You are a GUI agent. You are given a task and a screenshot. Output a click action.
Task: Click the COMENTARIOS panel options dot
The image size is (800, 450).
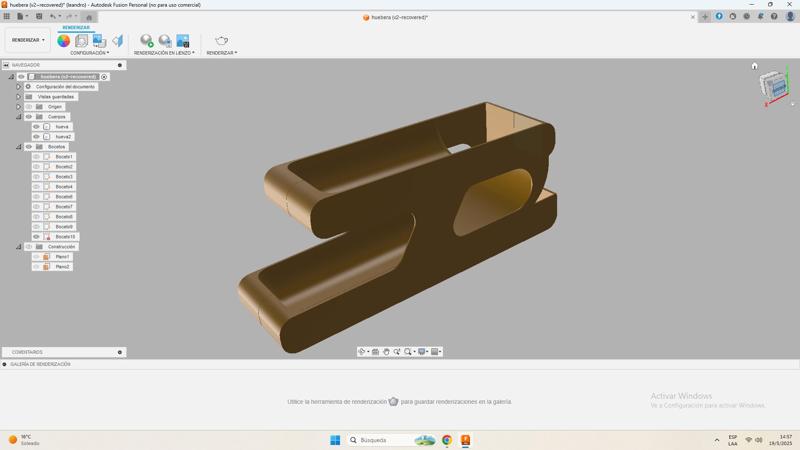(120, 352)
